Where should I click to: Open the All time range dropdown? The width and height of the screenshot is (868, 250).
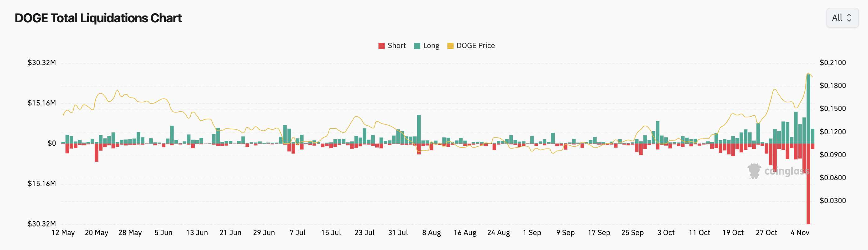coord(842,18)
